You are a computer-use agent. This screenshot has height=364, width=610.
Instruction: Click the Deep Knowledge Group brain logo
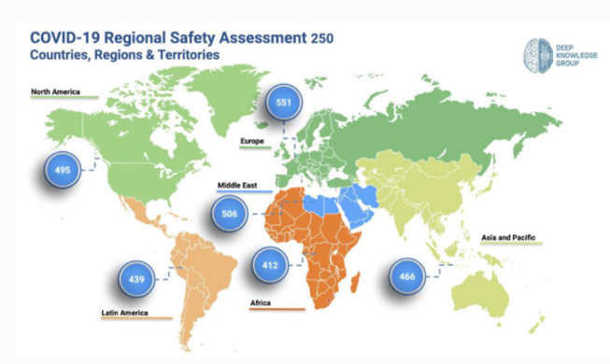(538, 56)
